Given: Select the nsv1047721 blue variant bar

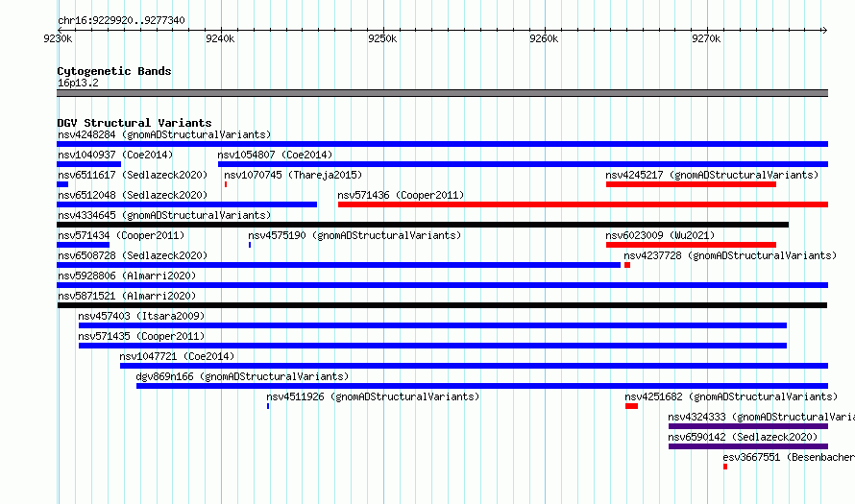Looking at the screenshot, I should pyautogui.click(x=474, y=366).
